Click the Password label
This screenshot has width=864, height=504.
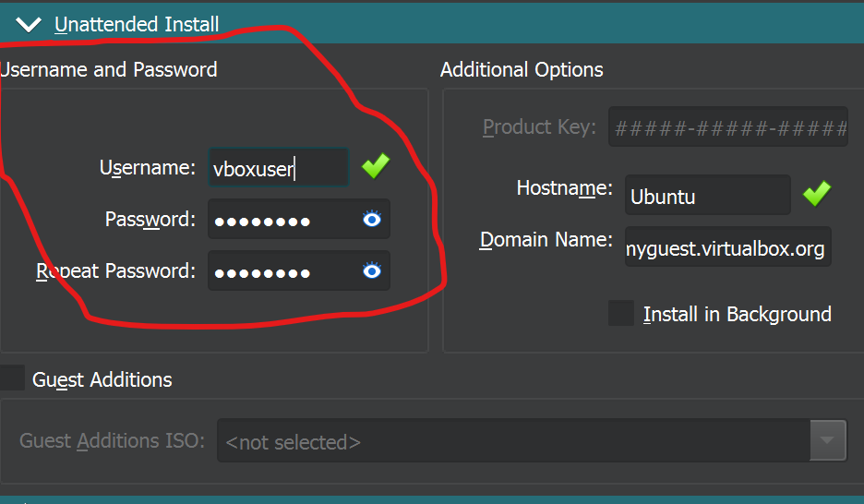pyautogui.click(x=150, y=219)
